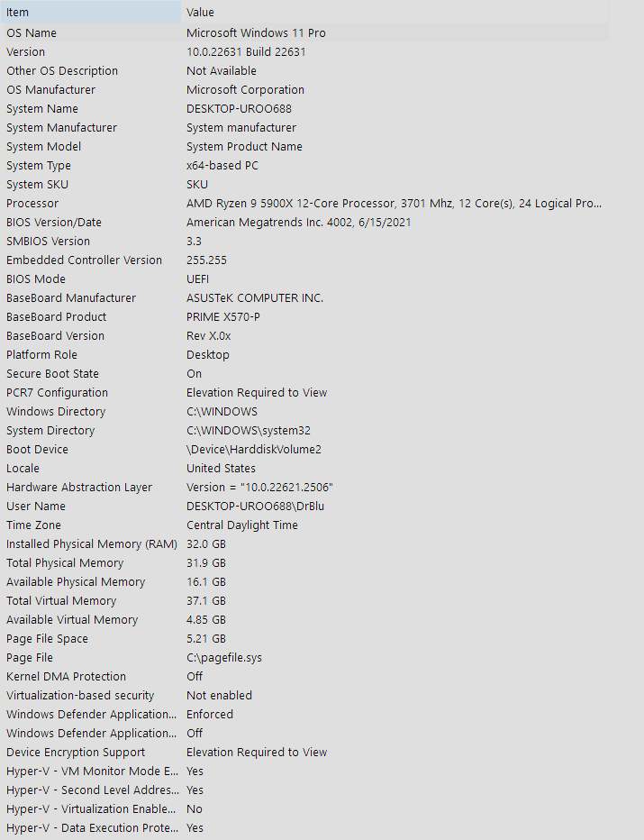This screenshot has width=644, height=840.
Task: Select the Virtualization-based security row
Action: click(304, 696)
